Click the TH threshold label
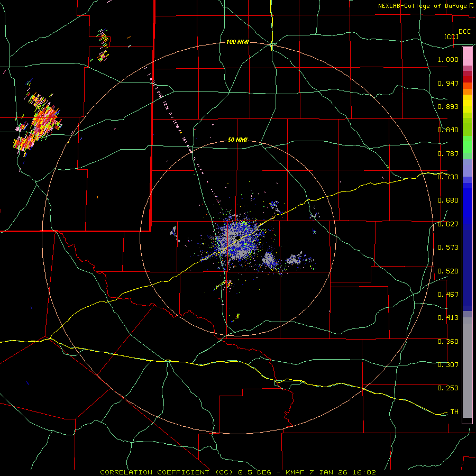476x476 pixels. (x=454, y=412)
